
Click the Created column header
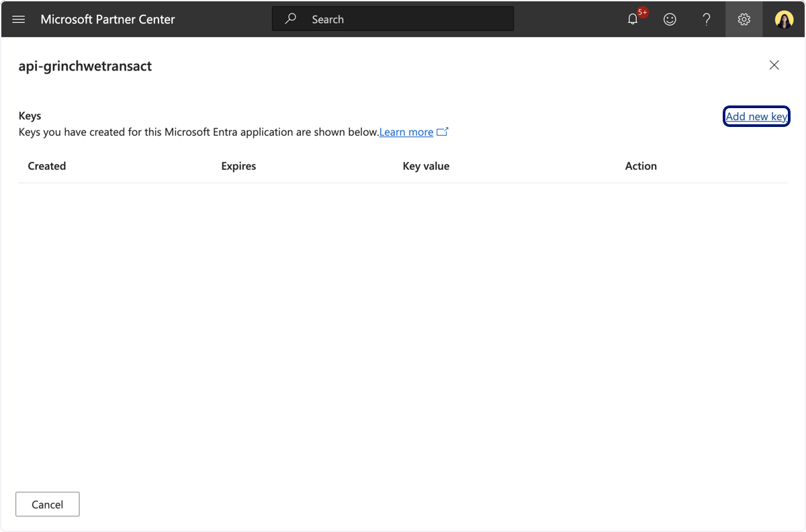click(x=47, y=166)
